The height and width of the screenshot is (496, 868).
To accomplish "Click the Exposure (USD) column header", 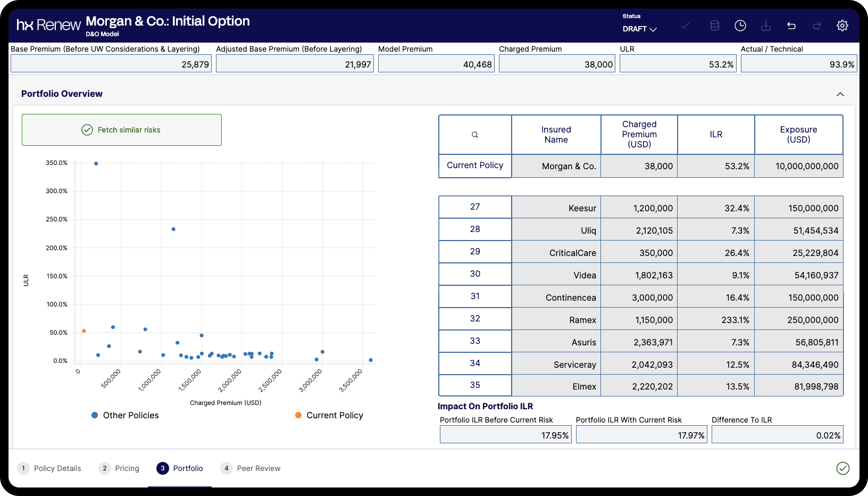I will tap(799, 135).
